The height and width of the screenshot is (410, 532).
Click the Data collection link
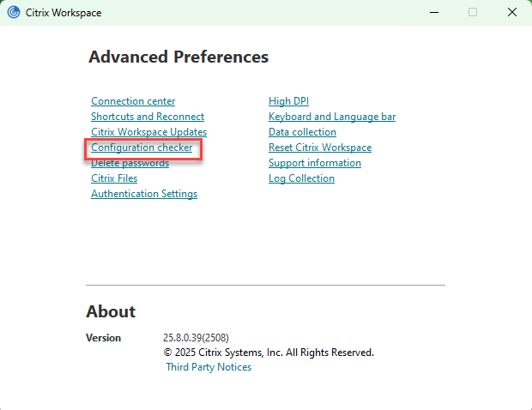[x=302, y=132]
